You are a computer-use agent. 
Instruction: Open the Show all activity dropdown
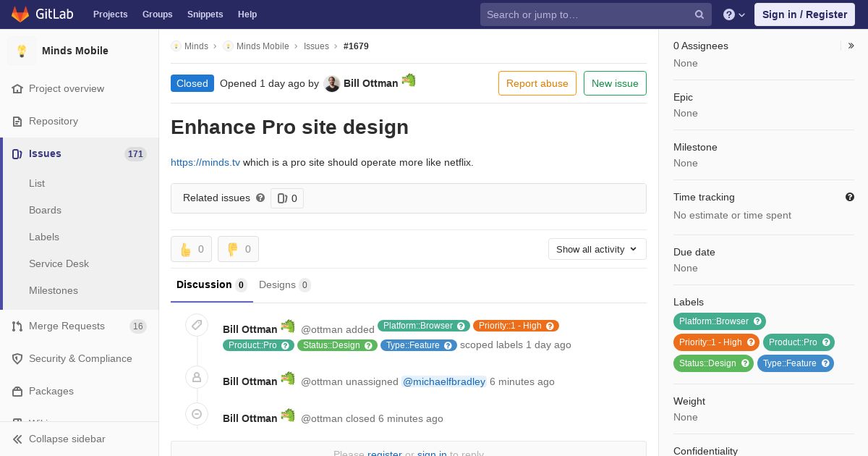pos(597,249)
